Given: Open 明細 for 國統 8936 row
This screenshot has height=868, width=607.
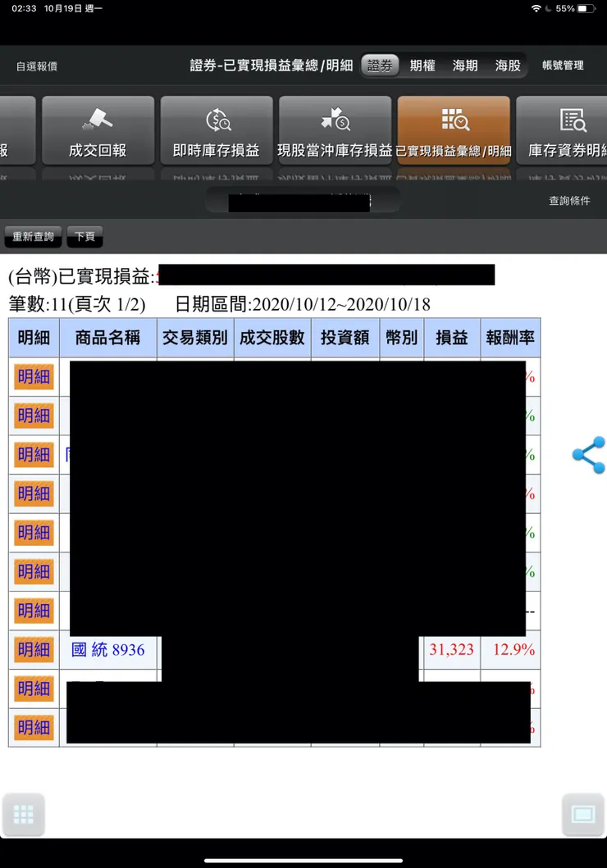Looking at the screenshot, I should [34, 649].
